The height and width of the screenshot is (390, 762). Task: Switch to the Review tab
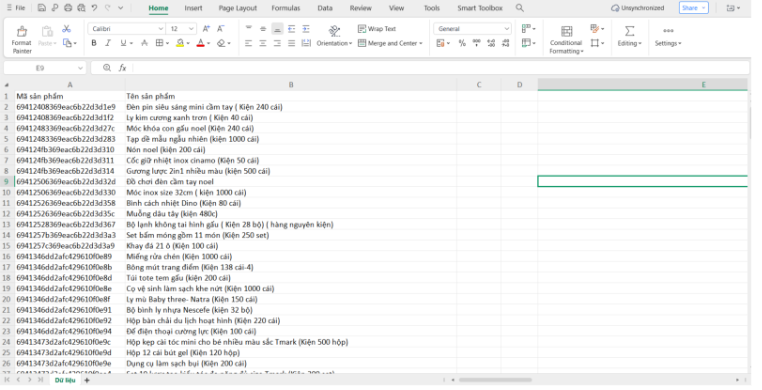click(361, 8)
